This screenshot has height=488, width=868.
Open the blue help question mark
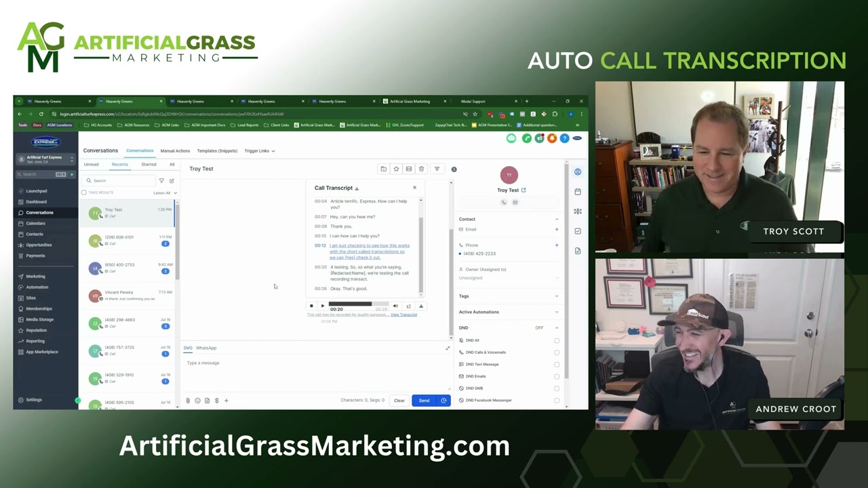tap(564, 138)
